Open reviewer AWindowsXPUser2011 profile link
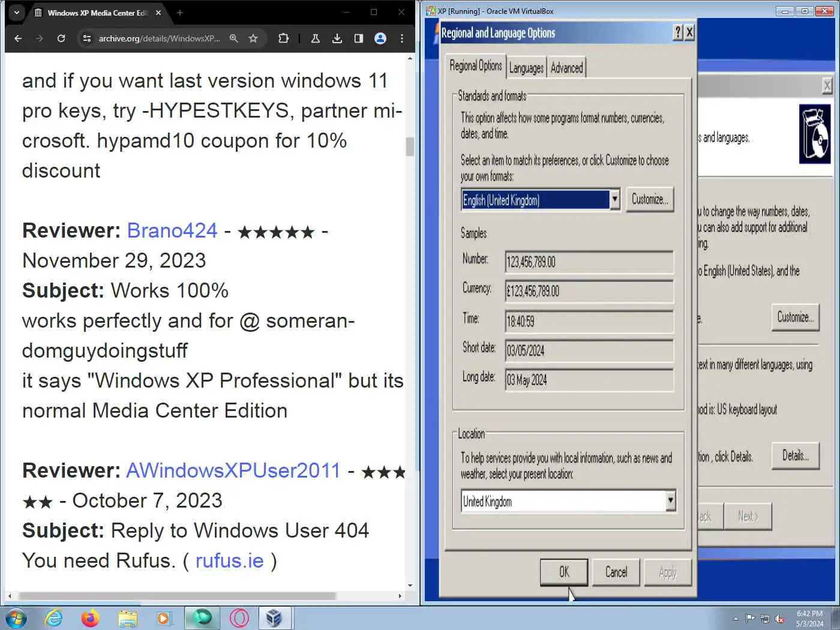The width and height of the screenshot is (840, 630). 233,470
